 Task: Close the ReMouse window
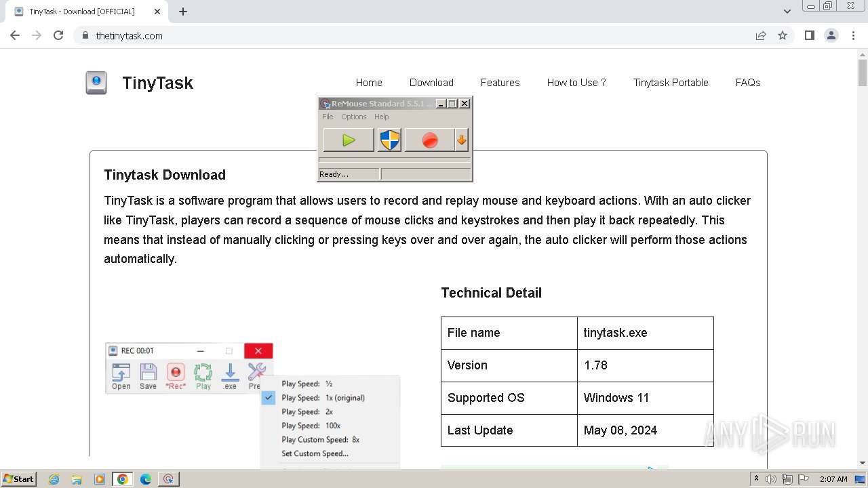point(465,104)
